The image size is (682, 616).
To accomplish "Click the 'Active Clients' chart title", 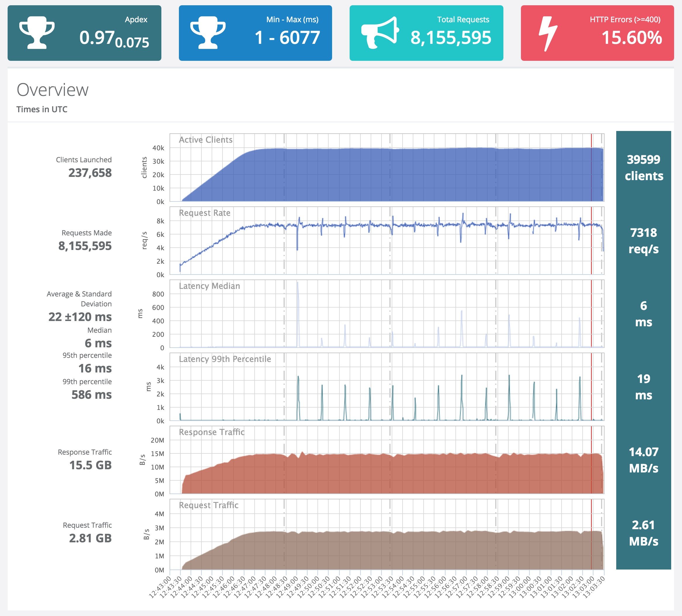I will tap(206, 140).
